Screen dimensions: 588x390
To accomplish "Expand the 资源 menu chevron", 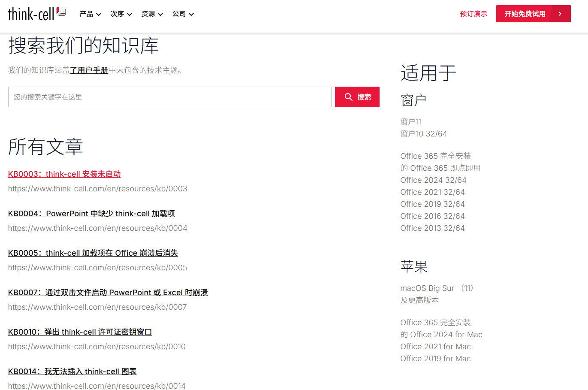I will coord(160,14).
